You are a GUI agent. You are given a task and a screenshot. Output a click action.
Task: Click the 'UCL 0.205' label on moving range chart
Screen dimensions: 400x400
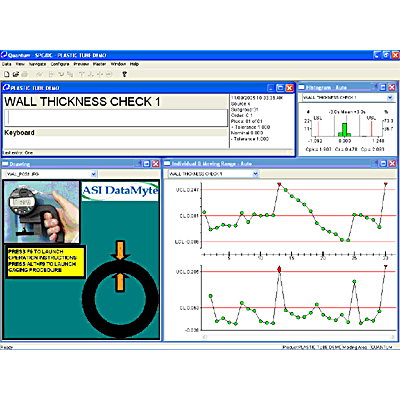[x=187, y=272]
